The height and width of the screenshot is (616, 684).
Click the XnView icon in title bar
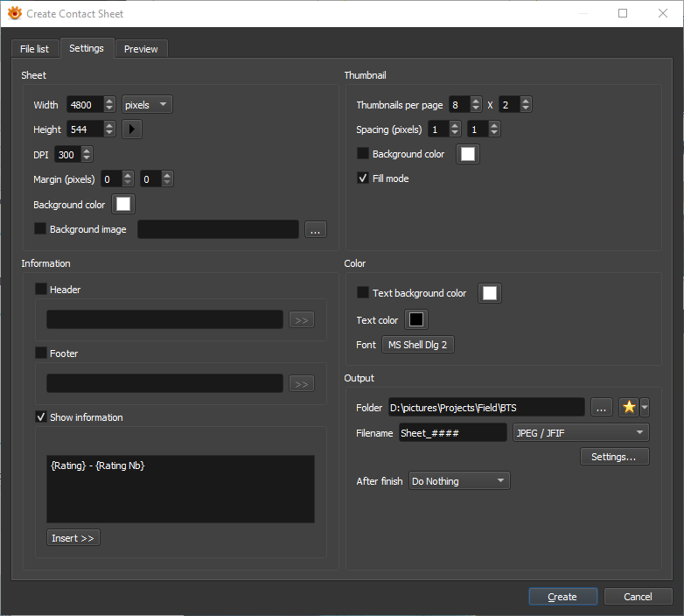pos(14,13)
